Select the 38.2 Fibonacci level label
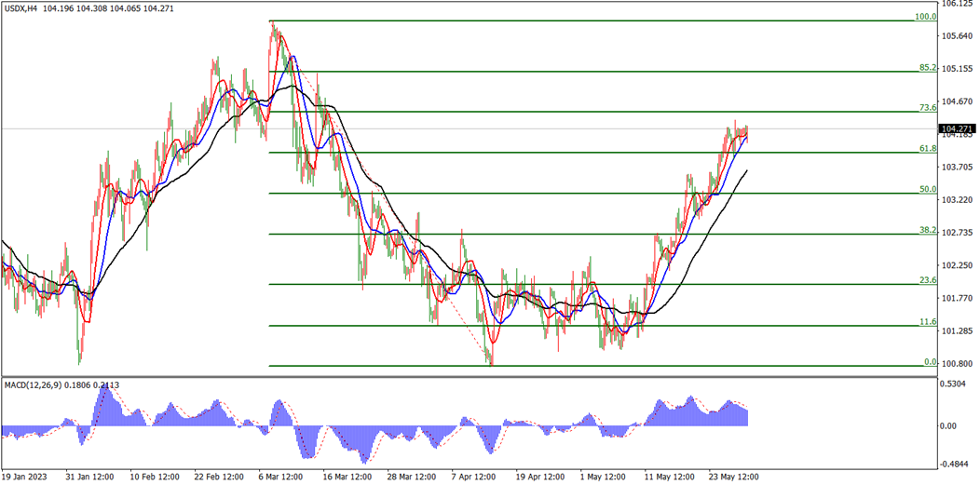 point(928,230)
